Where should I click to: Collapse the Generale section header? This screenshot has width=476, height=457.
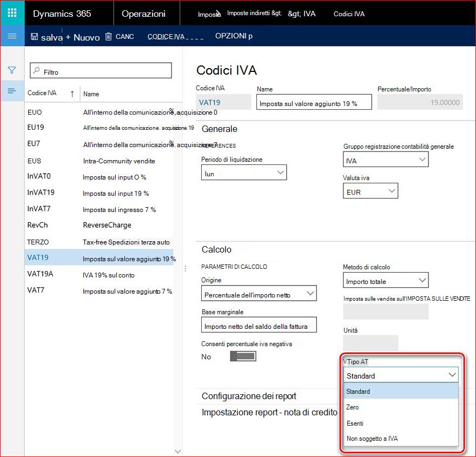point(220,129)
